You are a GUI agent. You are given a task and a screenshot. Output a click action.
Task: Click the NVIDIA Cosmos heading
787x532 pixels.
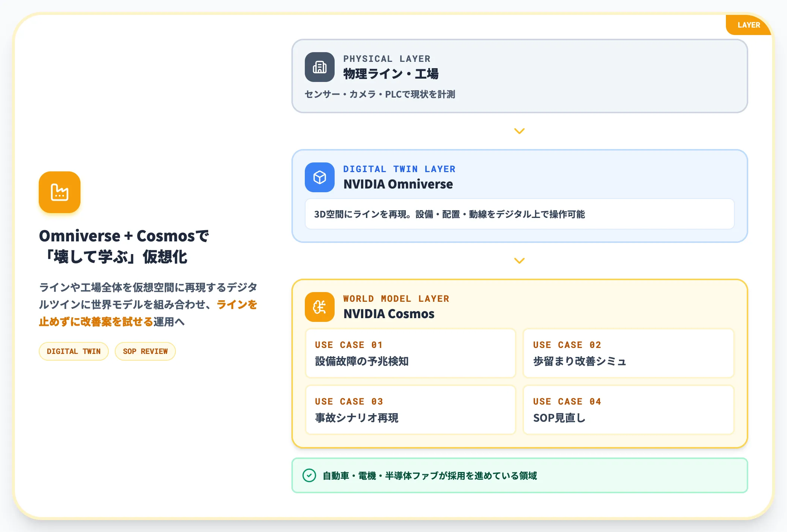click(x=389, y=314)
